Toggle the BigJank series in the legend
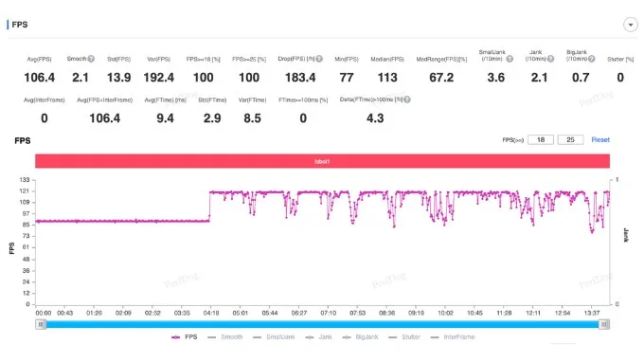644x362 pixels. pyautogui.click(x=361, y=337)
